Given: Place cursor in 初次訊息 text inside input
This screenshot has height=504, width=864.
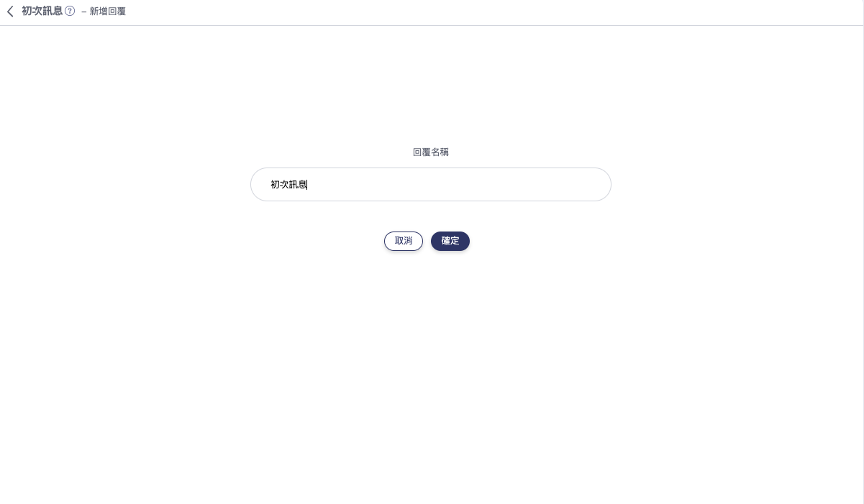Looking at the screenshot, I should [x=288, y=185].
